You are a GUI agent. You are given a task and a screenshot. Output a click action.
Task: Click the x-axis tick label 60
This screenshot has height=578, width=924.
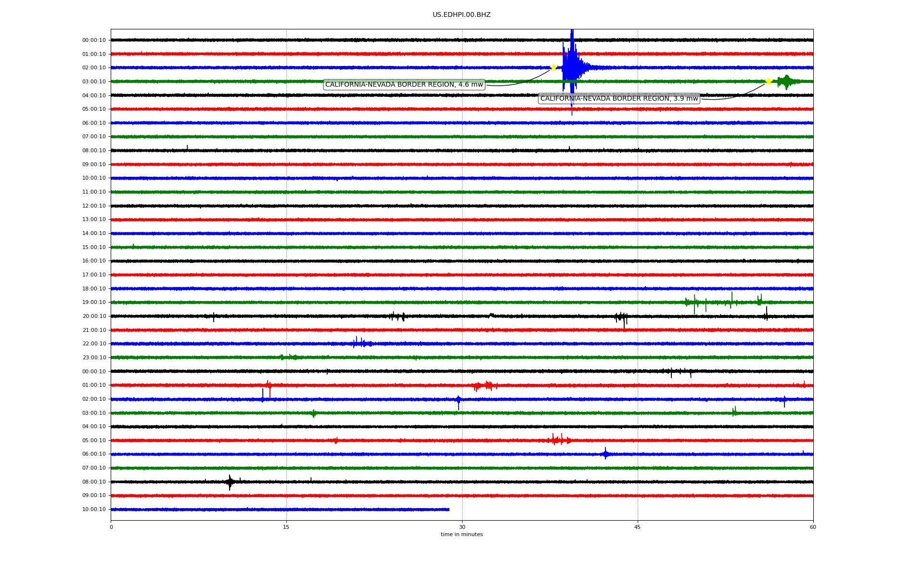(x=813, y=527)
